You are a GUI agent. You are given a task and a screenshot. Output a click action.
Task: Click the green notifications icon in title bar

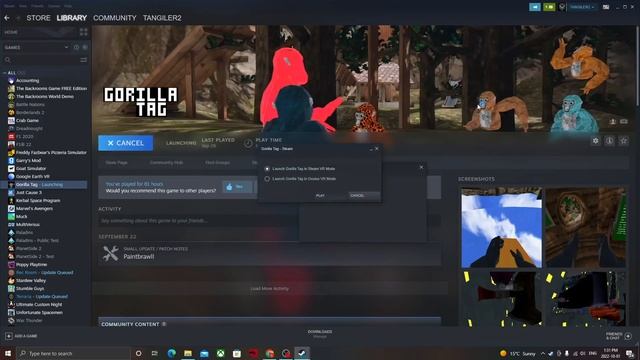pos(549,7)
